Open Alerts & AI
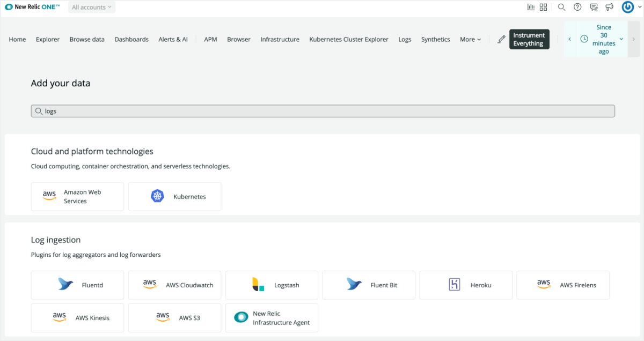 coord(173,39)
